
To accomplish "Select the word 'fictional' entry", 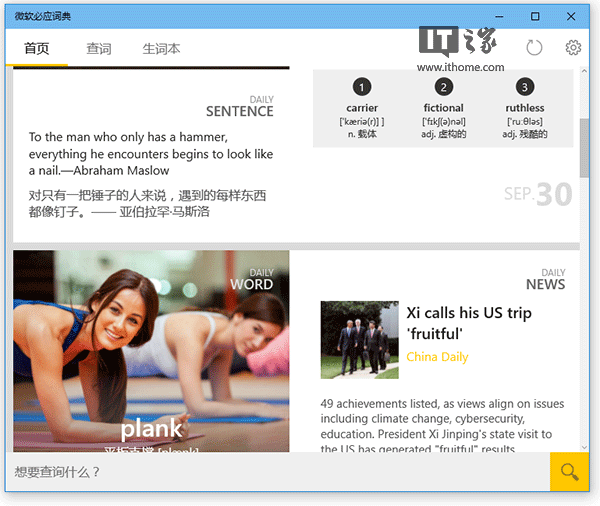I will (444, 108).
